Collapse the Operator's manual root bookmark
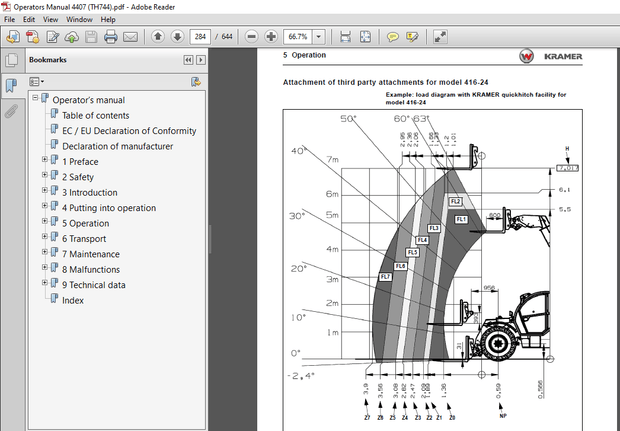Image resolution: width=620 pixels, height=431 pixels. 35,97
